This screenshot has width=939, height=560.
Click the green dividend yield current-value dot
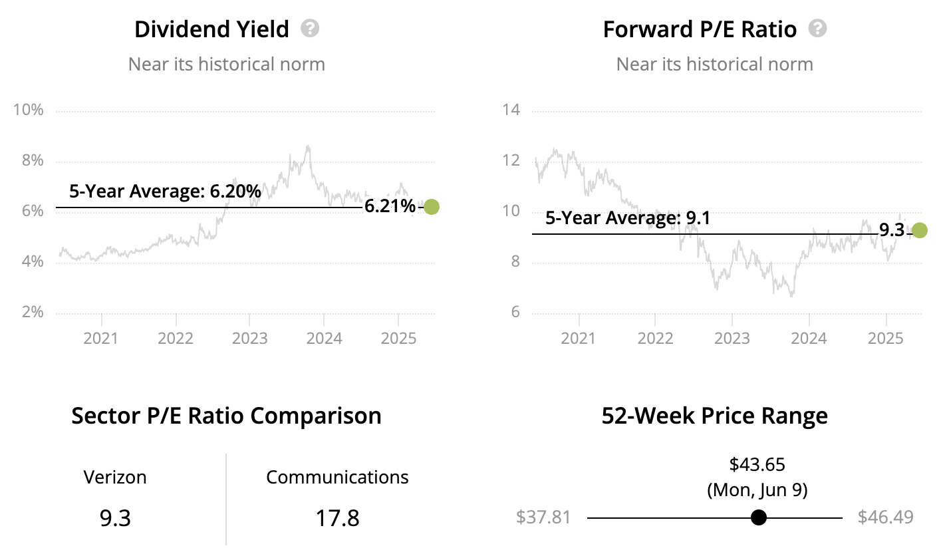pyautogui.click(x=432, y=207)
